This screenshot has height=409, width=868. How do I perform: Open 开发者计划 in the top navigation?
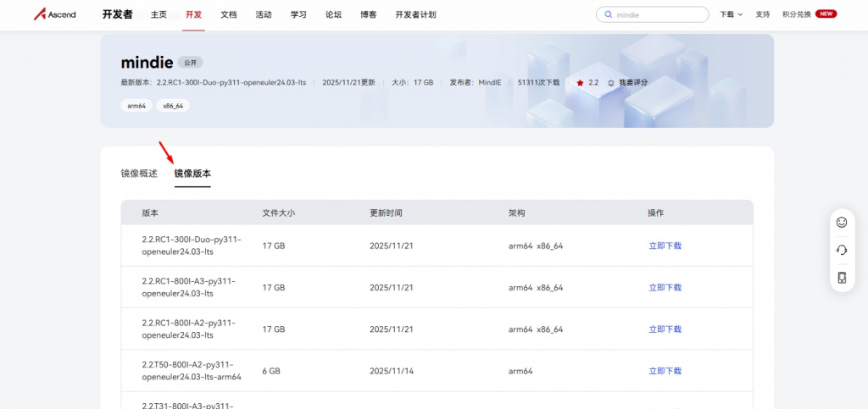click(x=415, y=14)
